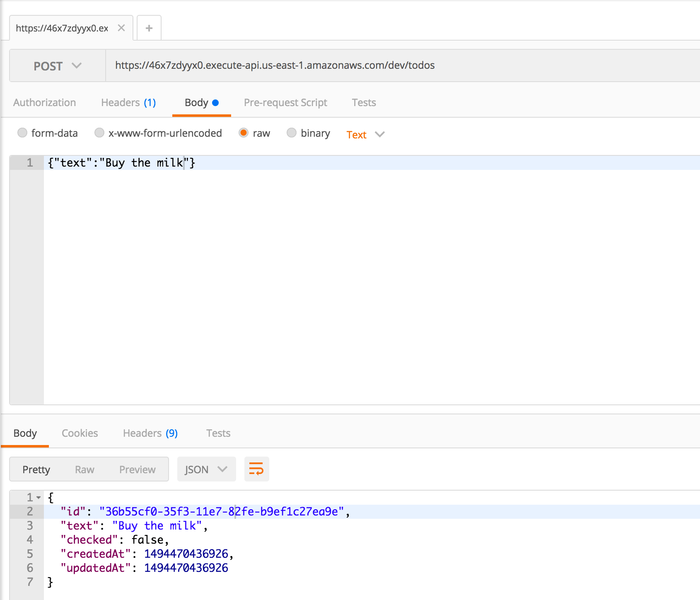The width and height of the screenshot is (700, 600).
Task: Collapse the JSON object fold arrow on line 1
Action: tap(39, 497)
